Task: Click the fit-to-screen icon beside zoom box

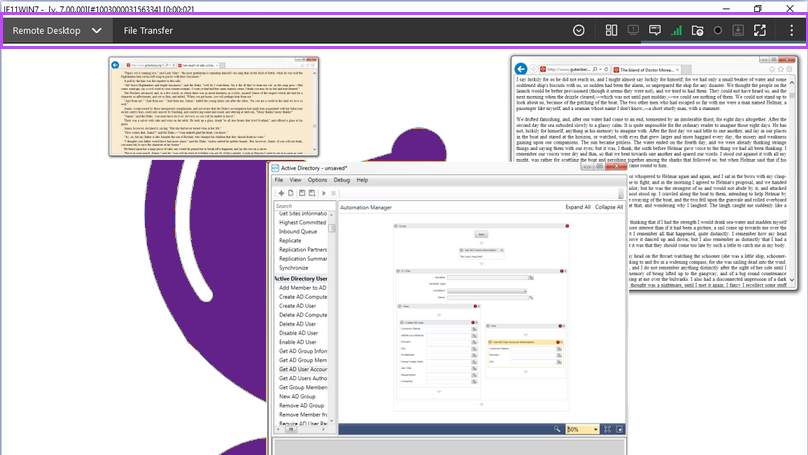Action: pyautogui.click(x=607, y=429)
